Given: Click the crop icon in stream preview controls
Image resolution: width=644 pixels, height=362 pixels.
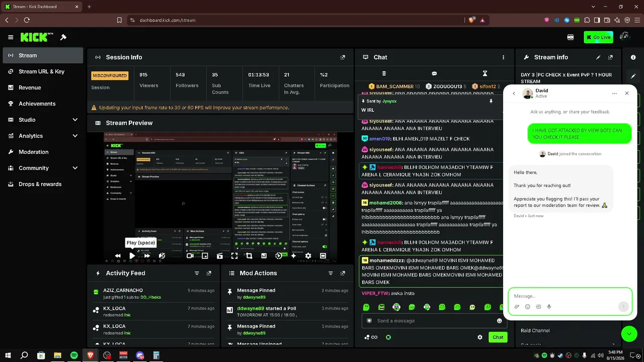Looking at the screenshot, I should click(249, 256).
